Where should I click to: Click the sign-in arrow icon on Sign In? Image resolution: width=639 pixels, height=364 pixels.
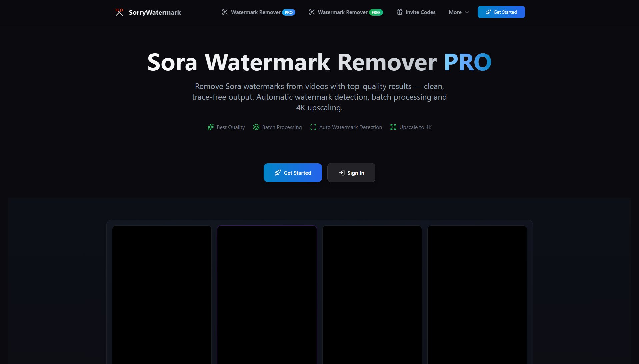coord(341,173)
